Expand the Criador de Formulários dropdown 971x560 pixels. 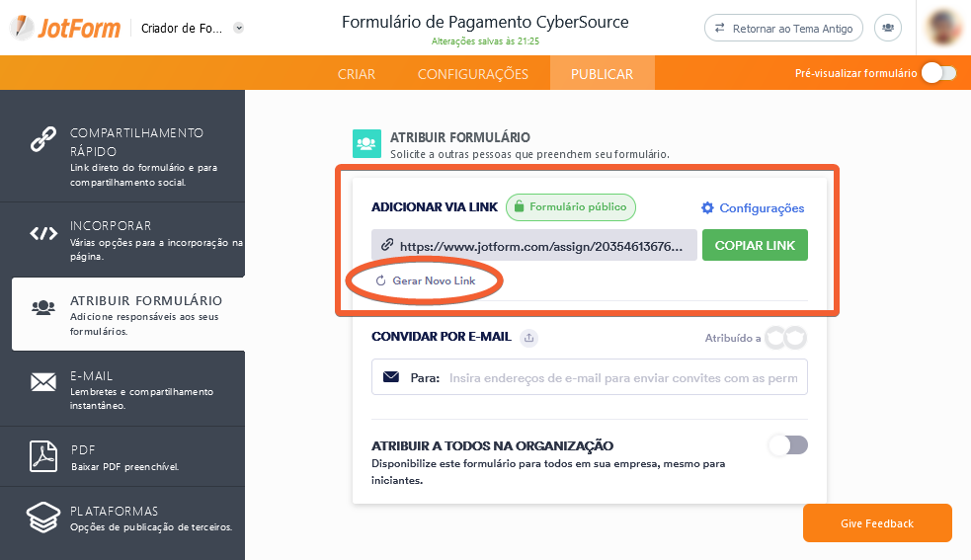pyautogui.click(x=239, y=29)
